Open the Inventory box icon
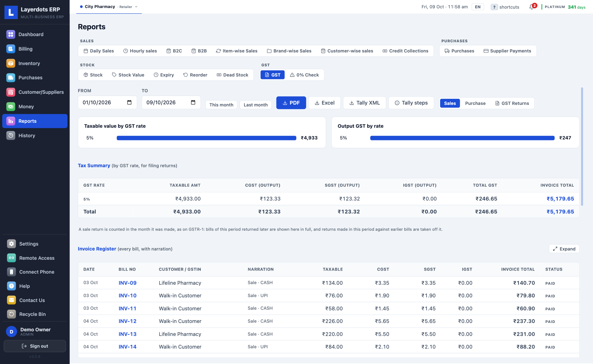Screen dimensions: 593x364 11,63
